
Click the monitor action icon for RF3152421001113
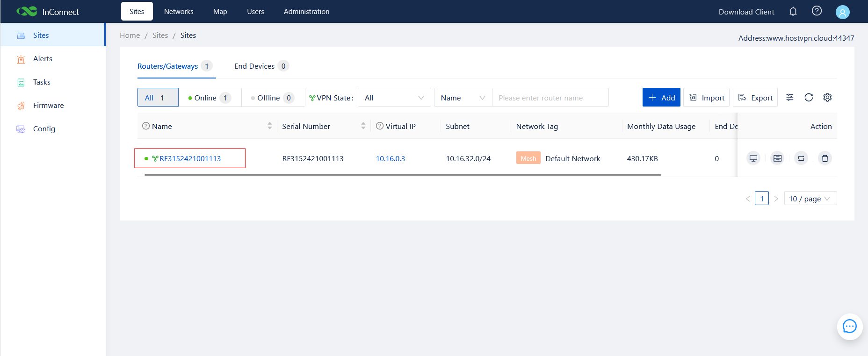[753, 158]
